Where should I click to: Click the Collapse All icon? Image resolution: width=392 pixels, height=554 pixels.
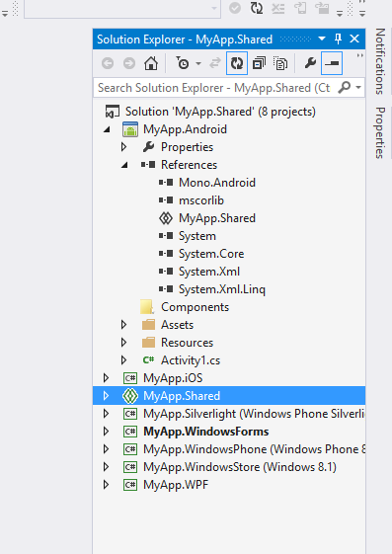[x=259, y=63]
